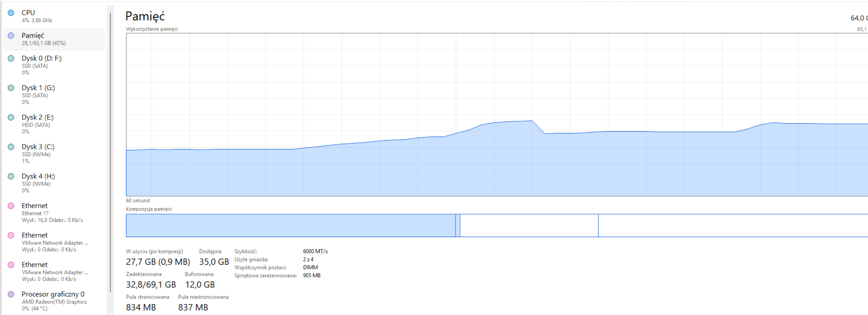Click the standby segment in Kompozycja pamięci bar
Viewport: 868px width, 315px height.
point(529,225)
